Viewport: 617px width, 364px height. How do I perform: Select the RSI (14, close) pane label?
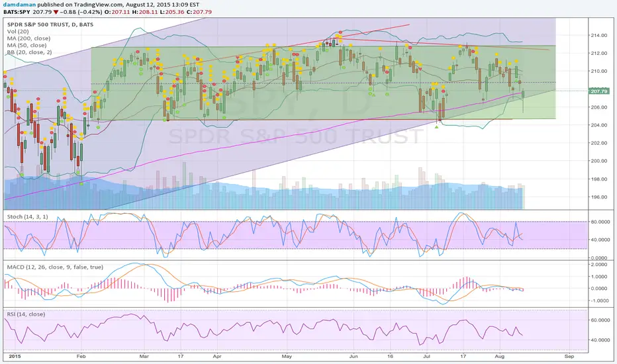[26, 314]
